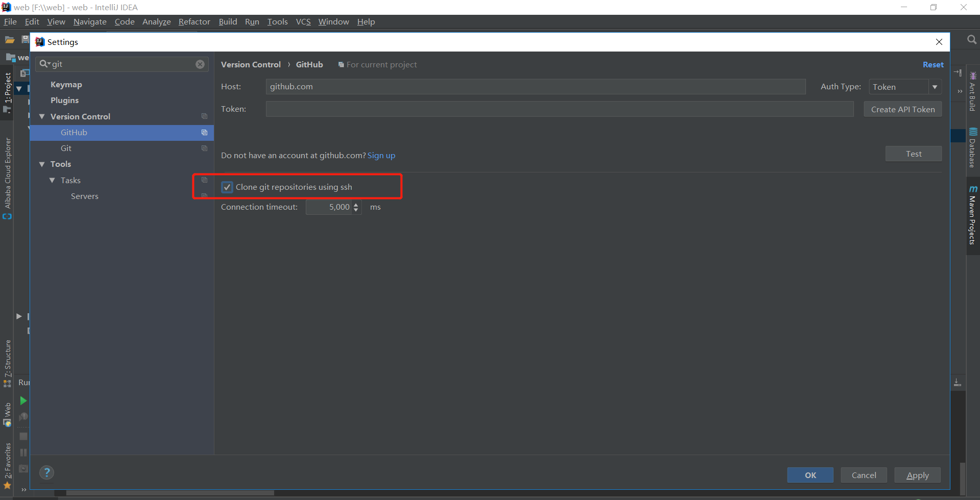980x500 pixels.
Task: Open the 1: Project tool window tab
Action: click(x=7, y=92)
